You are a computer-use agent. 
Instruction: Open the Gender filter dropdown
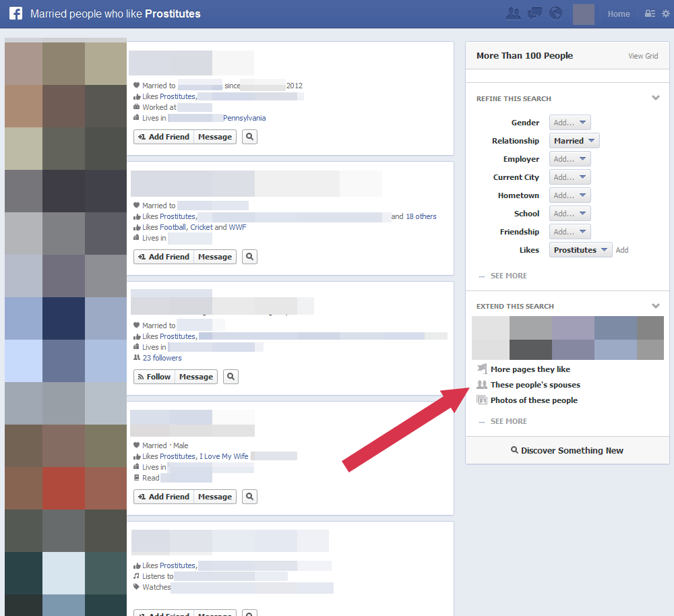pos(570,123)
